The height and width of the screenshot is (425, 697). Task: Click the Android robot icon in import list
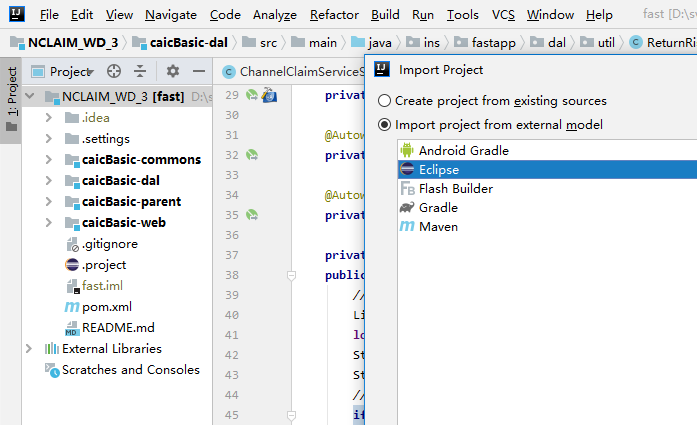407,150
